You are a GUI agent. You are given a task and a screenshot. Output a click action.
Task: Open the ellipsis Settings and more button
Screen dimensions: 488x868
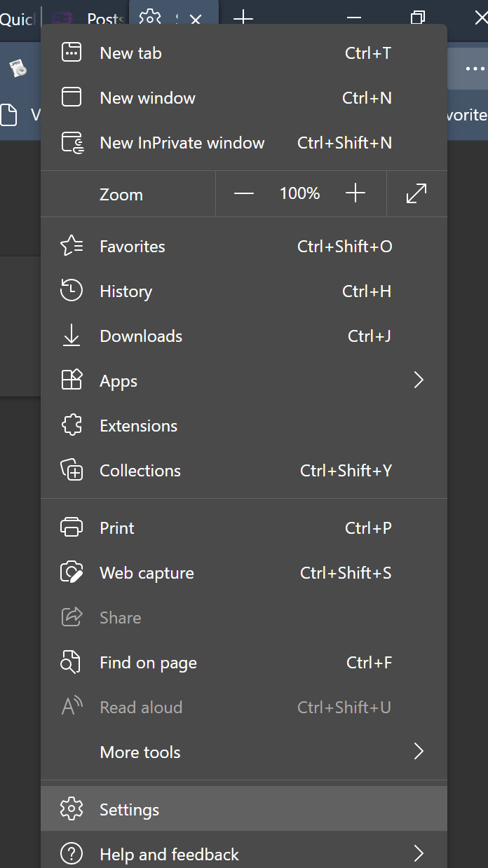click(x=475, y=69)
